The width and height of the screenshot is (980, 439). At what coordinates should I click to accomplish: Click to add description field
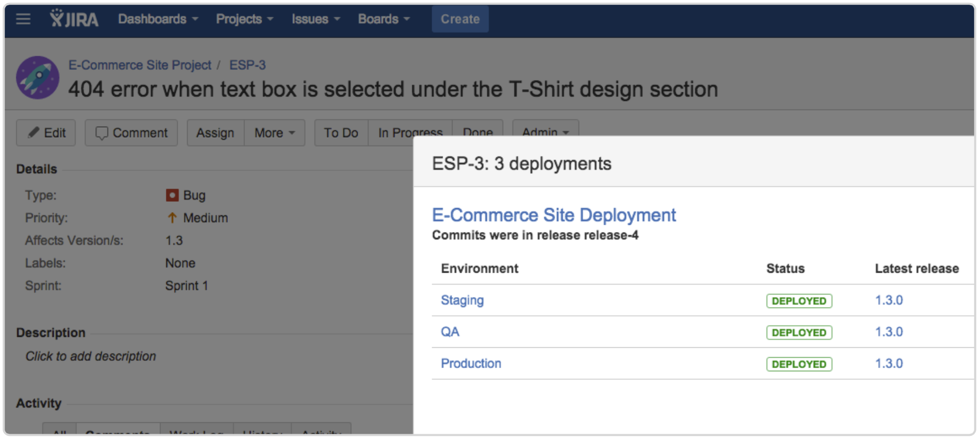[x=91, y=356]
